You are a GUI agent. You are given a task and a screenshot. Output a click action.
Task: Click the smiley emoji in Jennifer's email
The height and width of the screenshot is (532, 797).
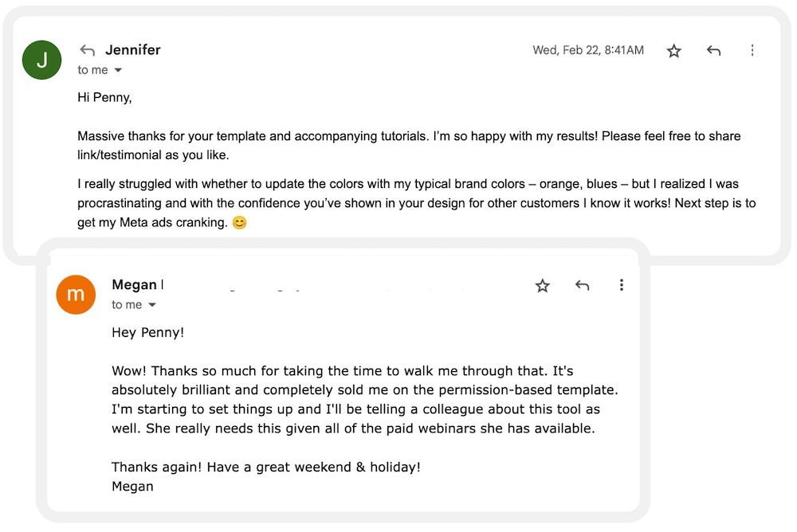239,223
